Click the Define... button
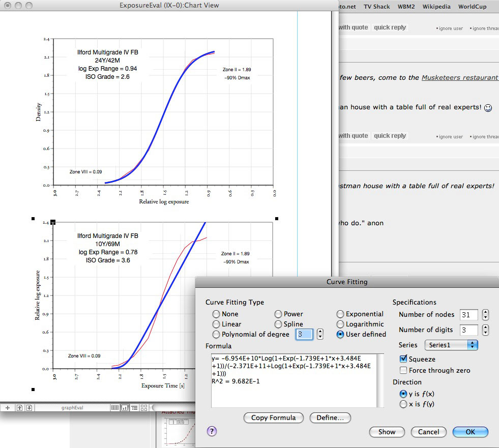The height and width of the screenshot is (448, 499). click(330, 418)
